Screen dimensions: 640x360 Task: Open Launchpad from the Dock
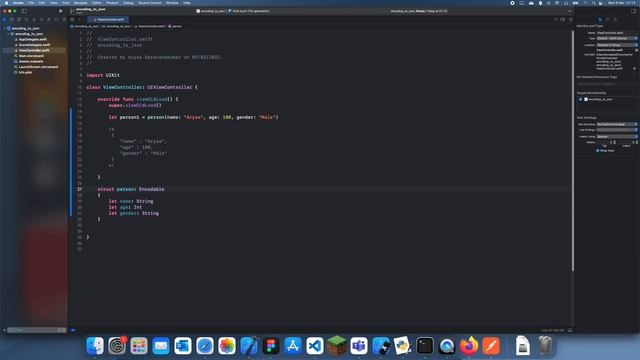pyautogui.click(x=139, y=346)
